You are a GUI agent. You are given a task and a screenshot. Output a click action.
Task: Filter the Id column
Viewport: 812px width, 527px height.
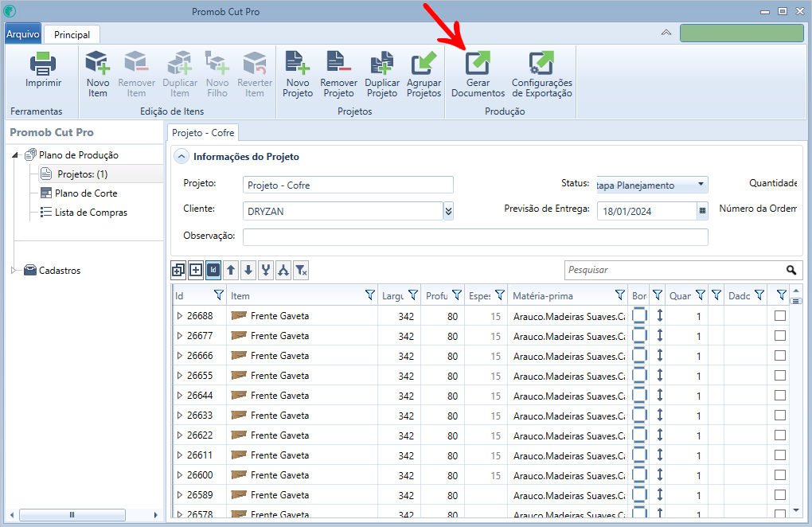coord(219,295)
